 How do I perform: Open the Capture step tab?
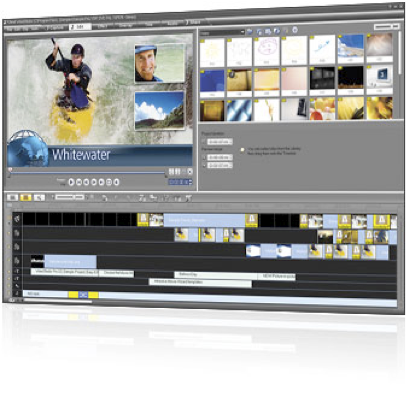[x=56, y=28]
